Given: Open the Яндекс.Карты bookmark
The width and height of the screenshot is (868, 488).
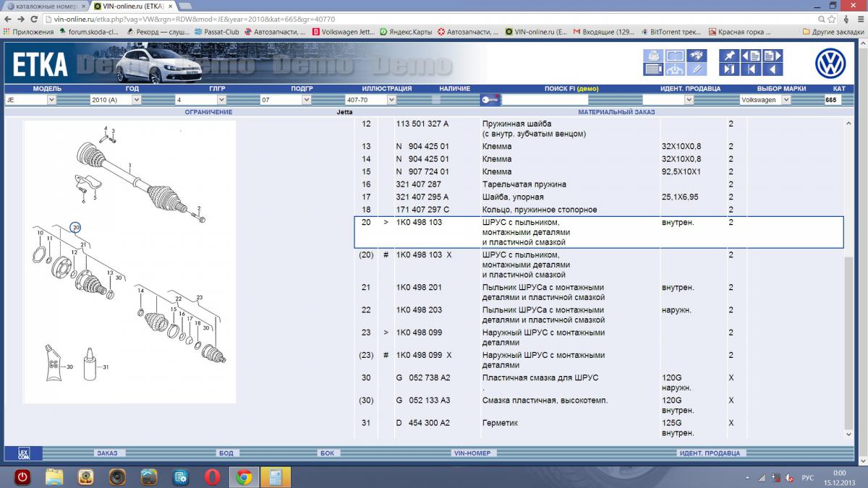Looking at the screenshot, I should (407, 32).
